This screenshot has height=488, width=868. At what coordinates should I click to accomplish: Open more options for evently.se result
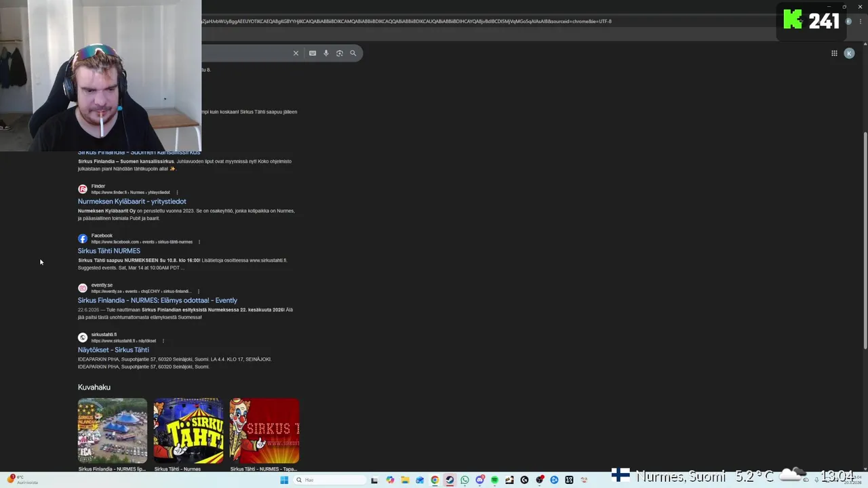198,291
